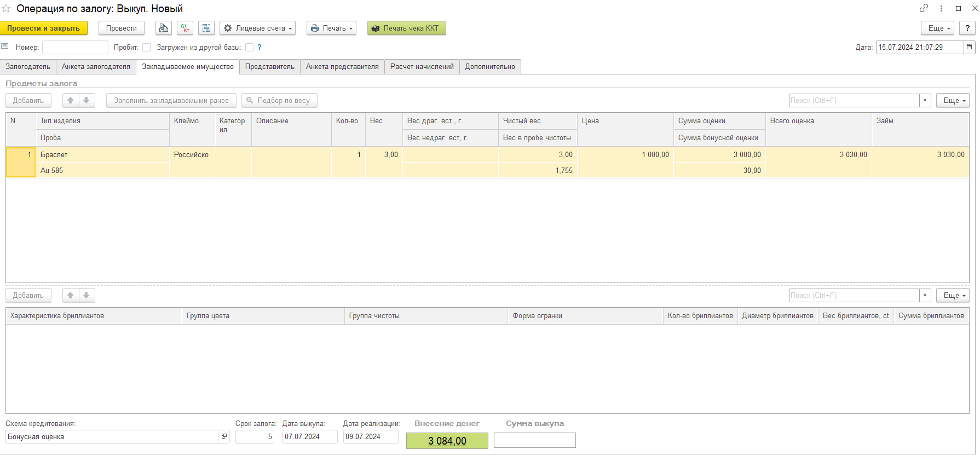Focus the lower Поиск (Ctrl+F) field

[x=854, y=295]
